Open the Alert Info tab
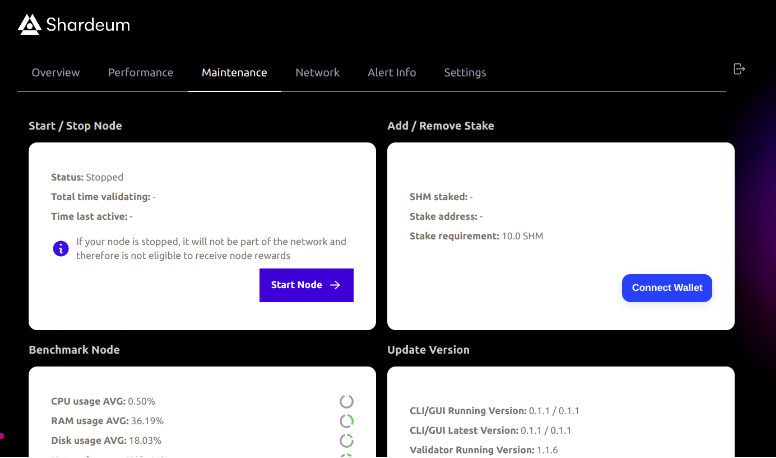 coord(391,72)
